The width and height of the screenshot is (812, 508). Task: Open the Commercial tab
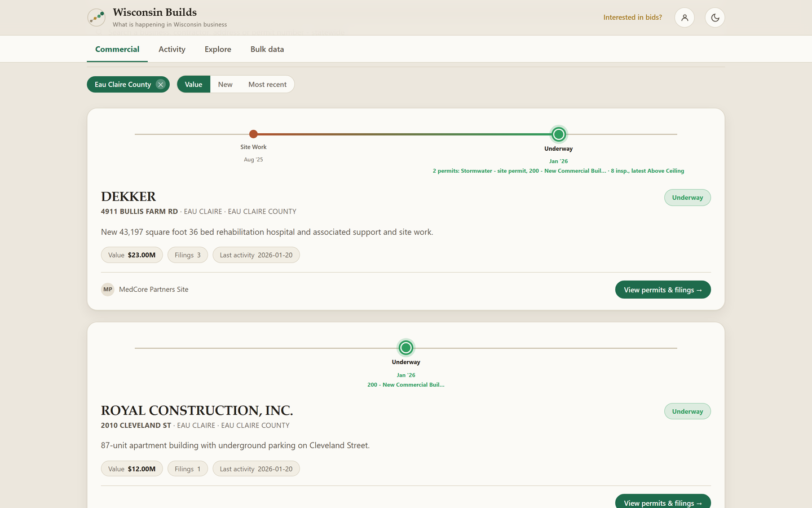click(117, 49)
